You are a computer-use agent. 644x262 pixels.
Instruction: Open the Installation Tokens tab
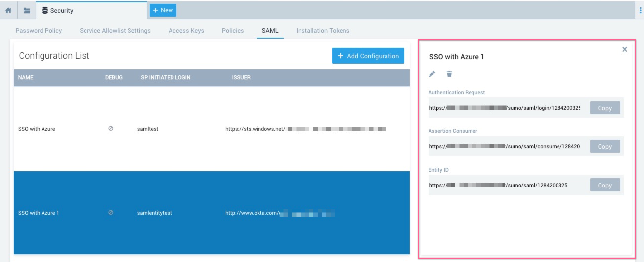click(323, 31)
